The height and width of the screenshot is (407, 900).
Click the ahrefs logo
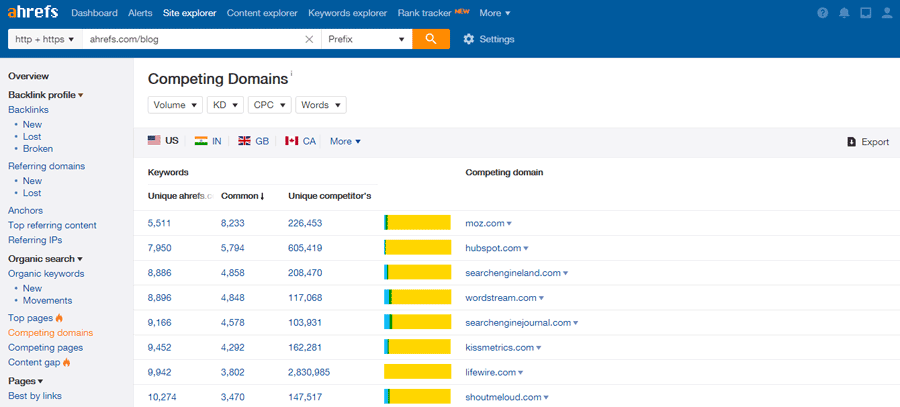pyautogui.click(x=33, y=12)
